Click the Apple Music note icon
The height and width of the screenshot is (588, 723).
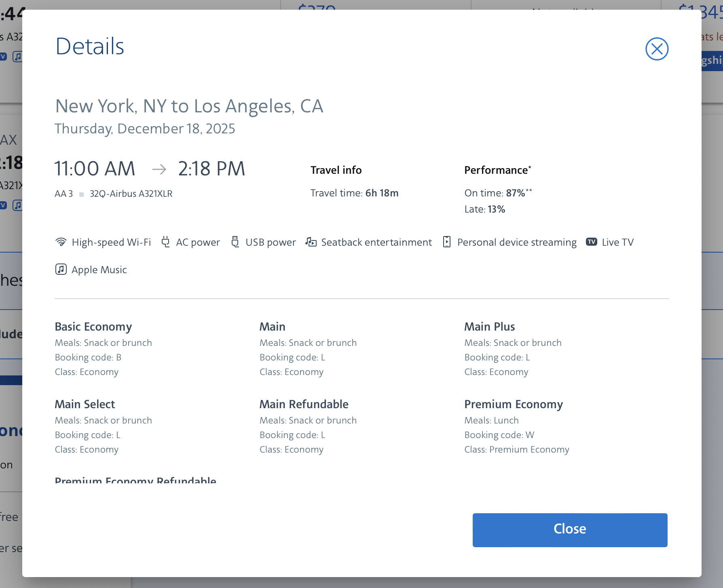pos(61,270)
